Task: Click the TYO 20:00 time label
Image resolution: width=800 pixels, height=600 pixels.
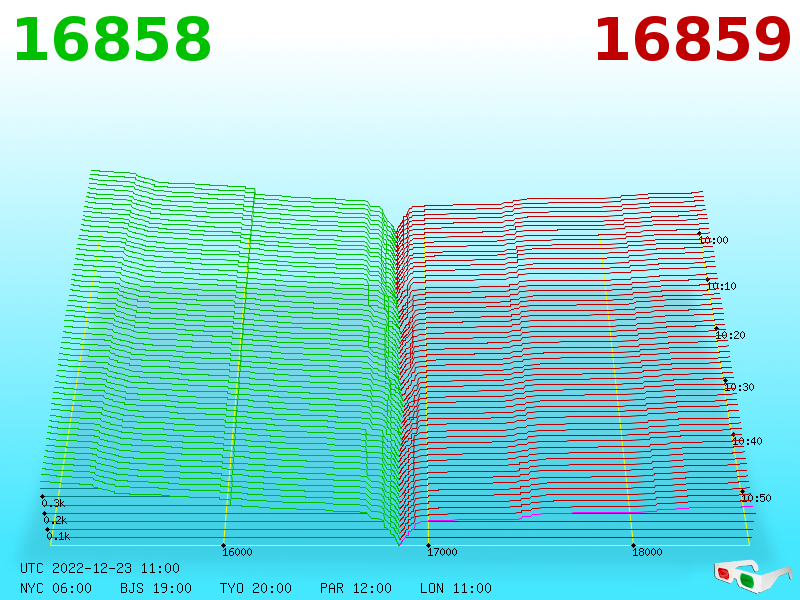Action: 256,588
